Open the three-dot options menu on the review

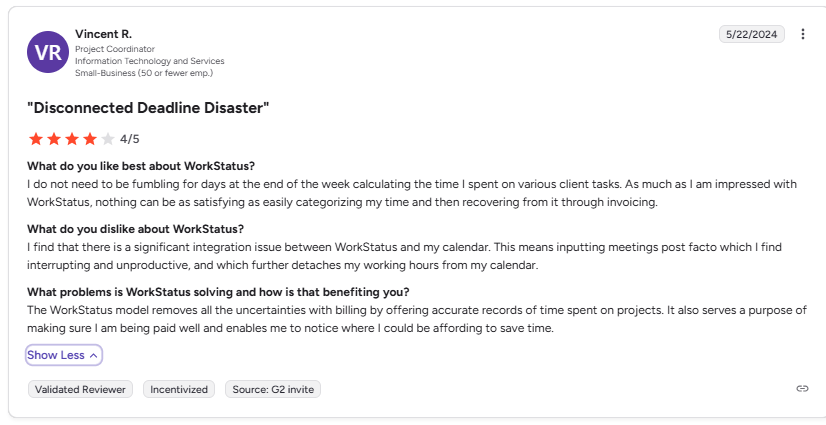tap(802, 34)
